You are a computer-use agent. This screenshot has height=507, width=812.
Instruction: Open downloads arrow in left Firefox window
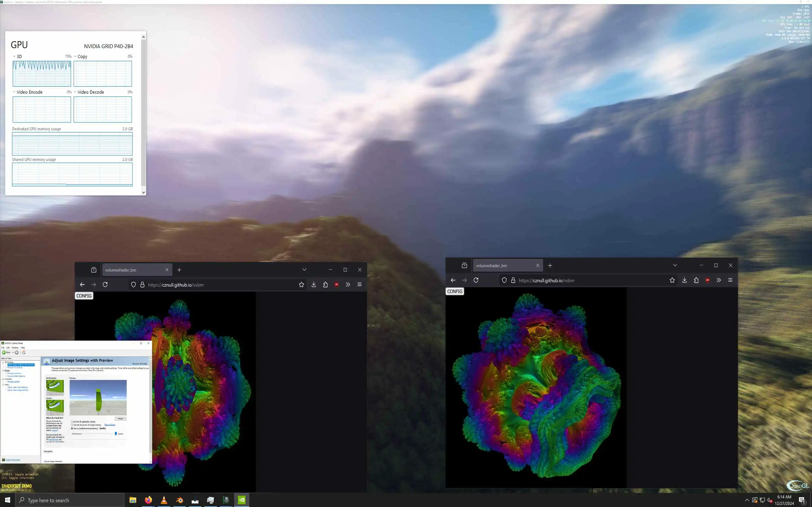(x=314, y=285)
